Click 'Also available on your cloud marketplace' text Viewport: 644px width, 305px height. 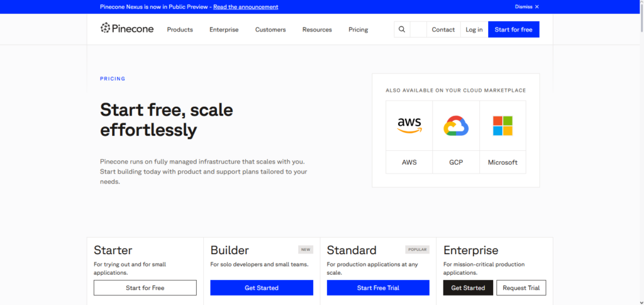coord(456,91)
